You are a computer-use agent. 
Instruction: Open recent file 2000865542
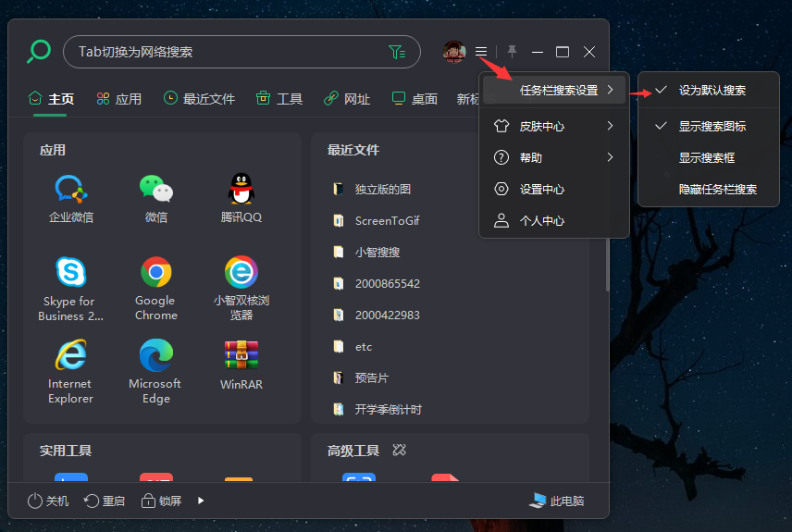point(377,283)
